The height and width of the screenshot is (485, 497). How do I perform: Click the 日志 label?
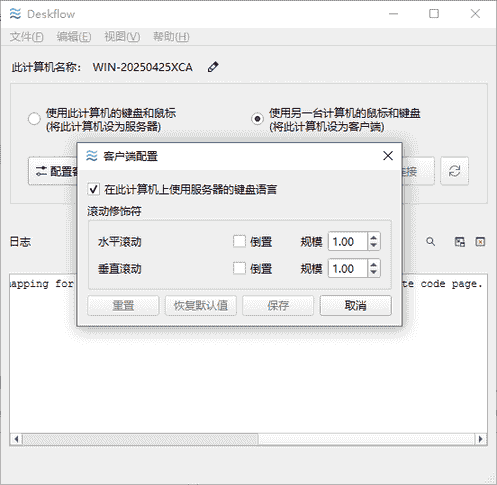pyautogui.click(x=20, y=242)
